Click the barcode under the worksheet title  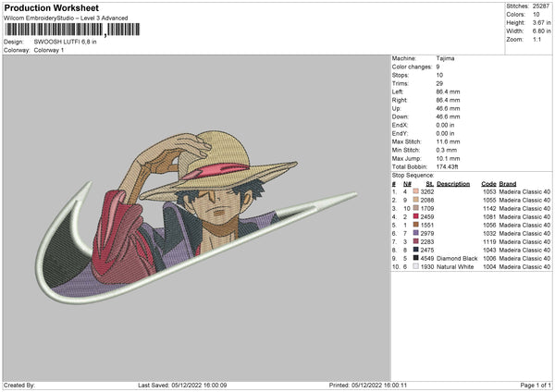[x=72, y=30]
